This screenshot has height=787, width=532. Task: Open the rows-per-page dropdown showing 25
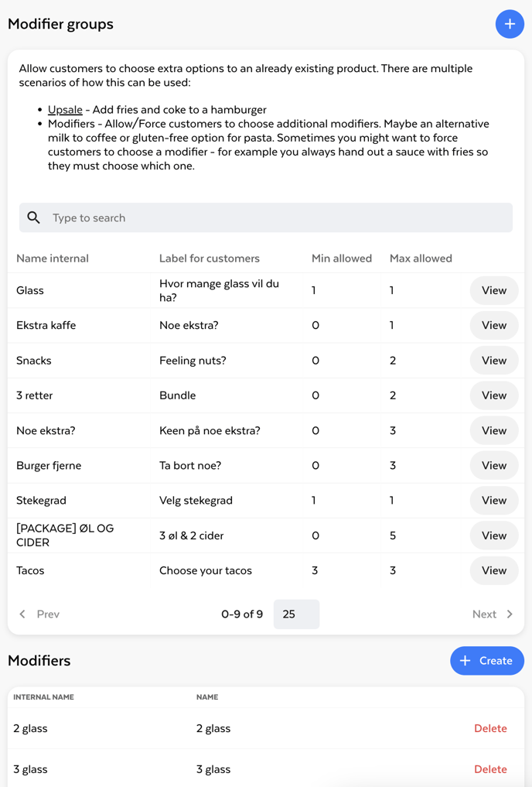click(296, 614)
